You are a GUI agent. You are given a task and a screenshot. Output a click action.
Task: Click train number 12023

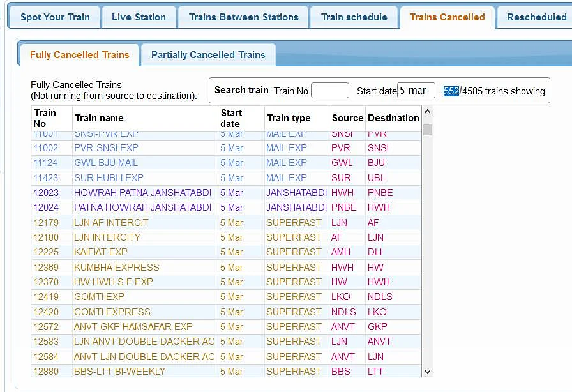pyautogui.click(x=45, y=193)
